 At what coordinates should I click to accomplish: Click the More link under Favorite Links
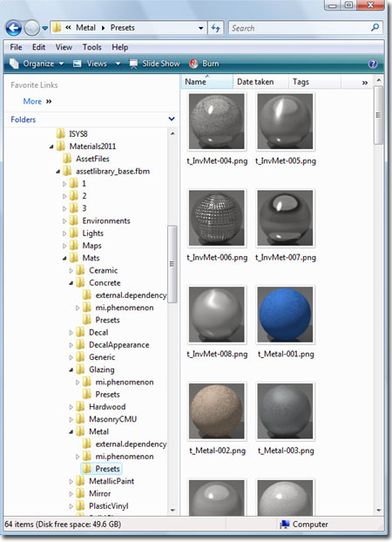click(x=32, y=101)
